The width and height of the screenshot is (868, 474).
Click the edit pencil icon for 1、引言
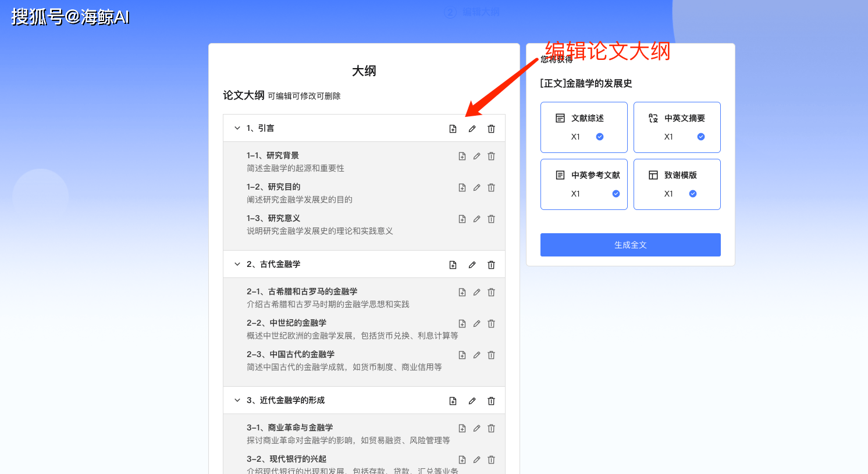472,129
